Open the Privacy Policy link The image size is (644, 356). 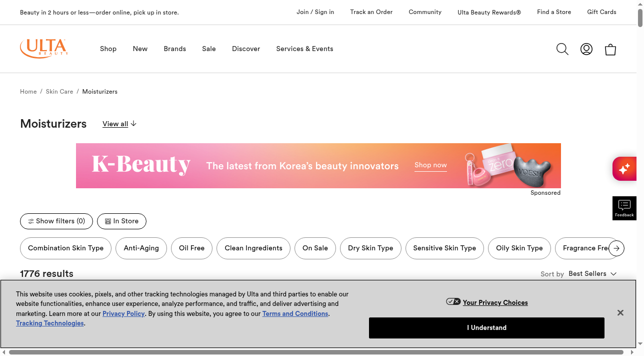123,314
